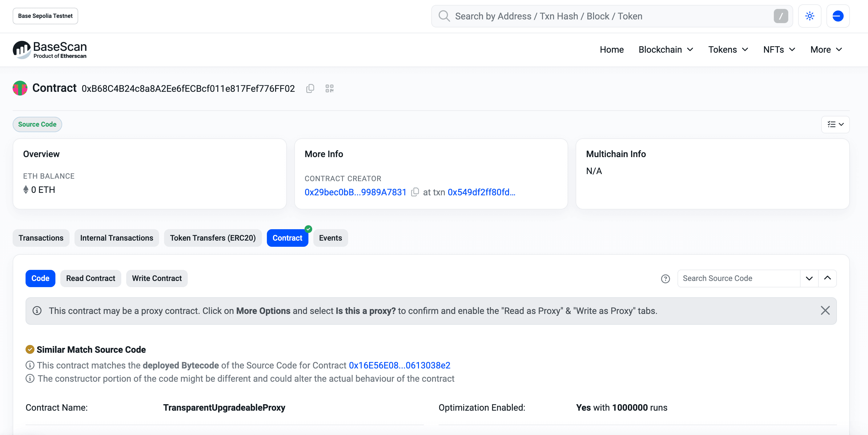The width and height of the screenshot is (868, 435).
Task: Expand the More options list dropdown
Action: 835,124
